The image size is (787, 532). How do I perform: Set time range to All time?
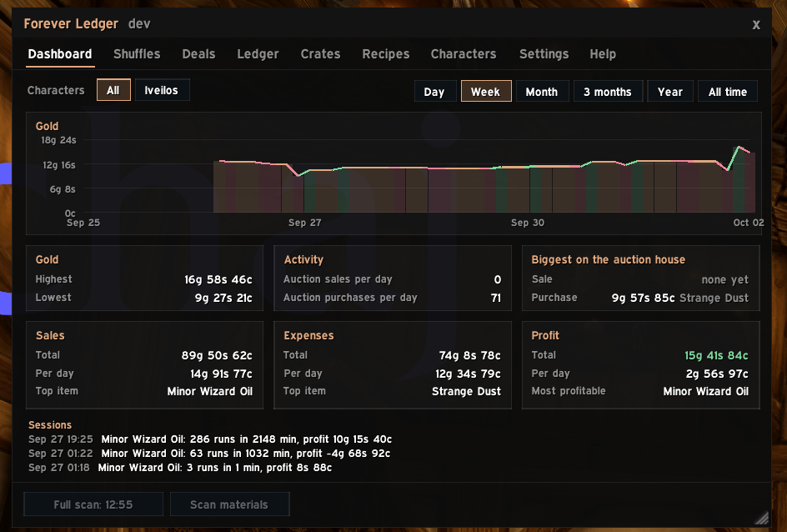tap(727, 92)
